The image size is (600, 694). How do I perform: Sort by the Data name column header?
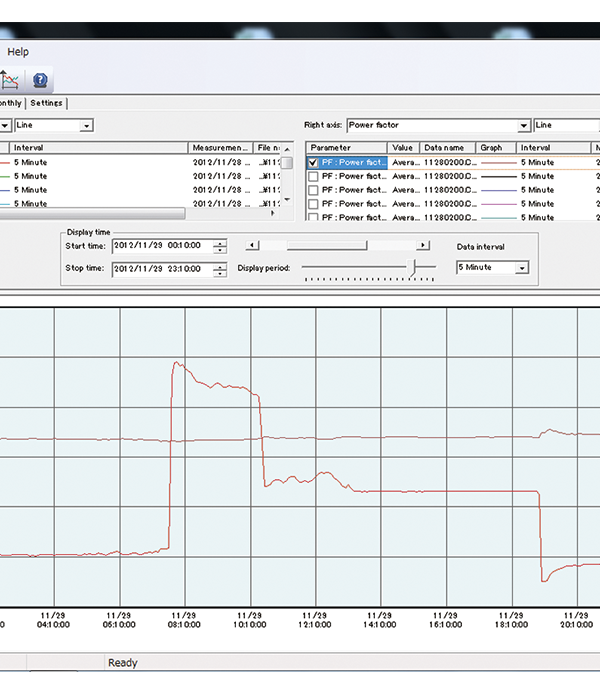pos(447,147)
